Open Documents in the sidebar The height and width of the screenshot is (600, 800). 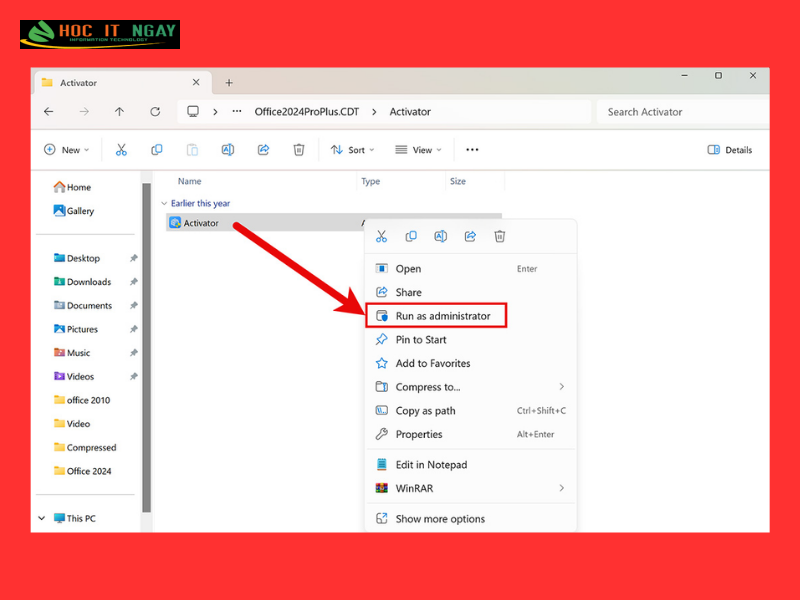[83, 305]
